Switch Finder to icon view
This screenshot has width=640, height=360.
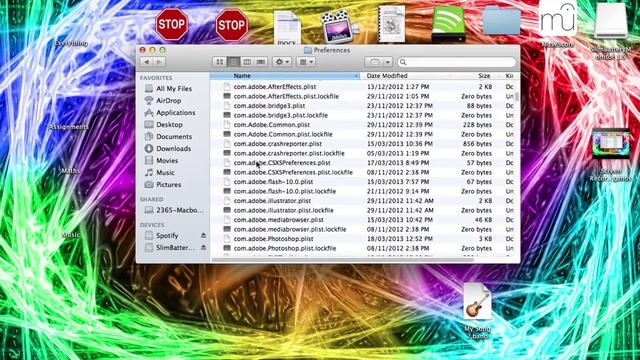(220, 62)
